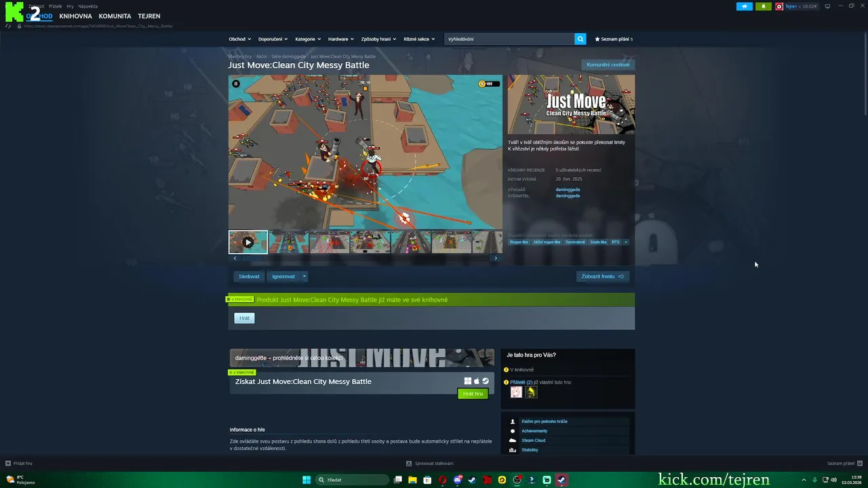Show hidden system tray icons

(804, 480)
